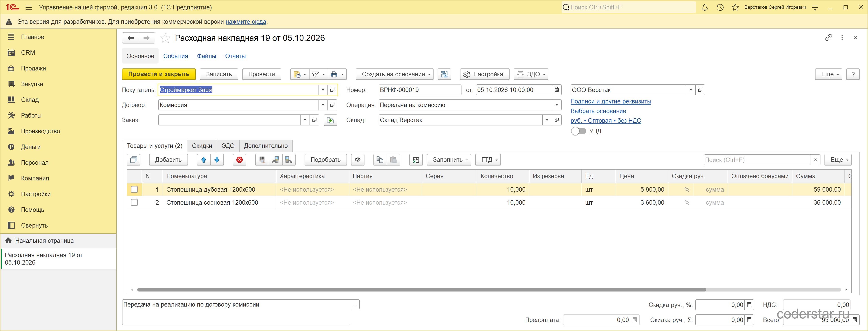The width and height of the screenshot is (868, 331).
Task: Click the horizontal scrollbar of the goods table
Action: pyautogui.click(x=421, y=289)
